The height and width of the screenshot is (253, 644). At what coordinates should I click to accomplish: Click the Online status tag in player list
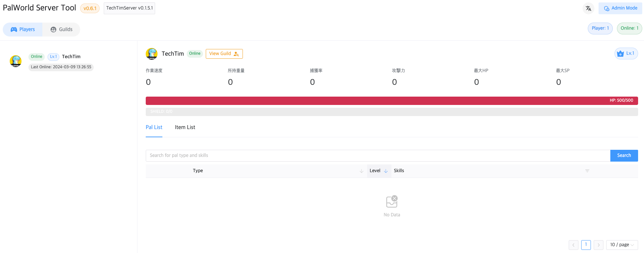tap(36, 57)
